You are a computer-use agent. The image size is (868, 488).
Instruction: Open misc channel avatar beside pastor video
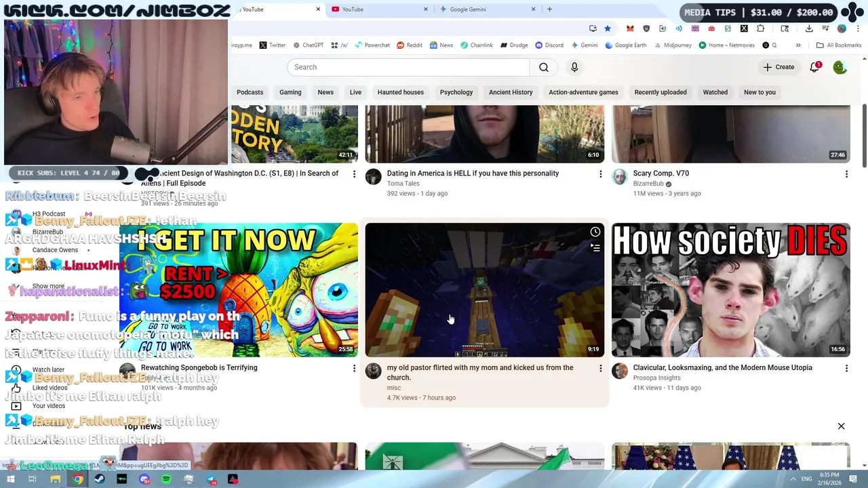[374, 371]
